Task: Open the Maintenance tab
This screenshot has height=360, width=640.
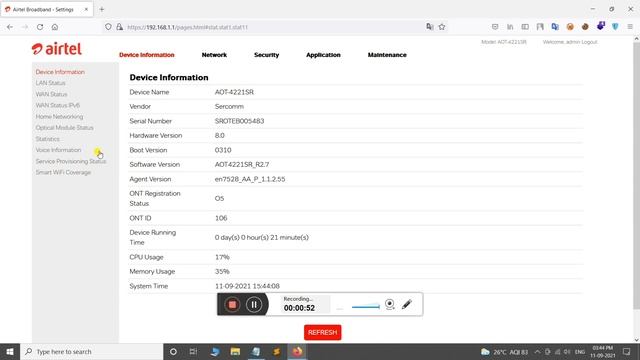Action: click(x=387, y=55)
